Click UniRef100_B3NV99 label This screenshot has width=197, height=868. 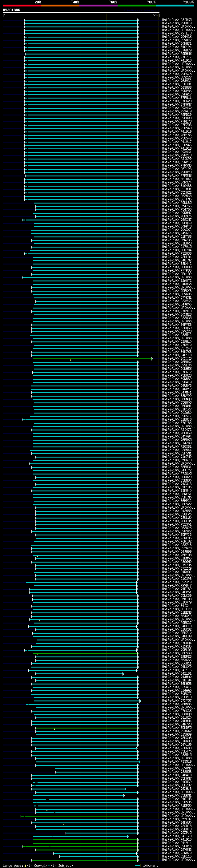click(177, 396)
